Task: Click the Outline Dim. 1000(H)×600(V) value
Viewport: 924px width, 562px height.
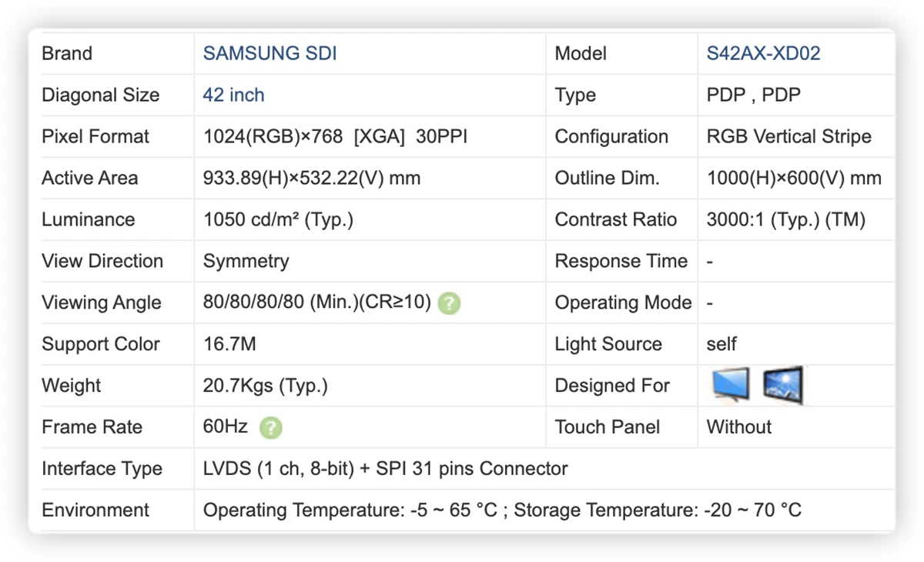Action: [794, 179]
